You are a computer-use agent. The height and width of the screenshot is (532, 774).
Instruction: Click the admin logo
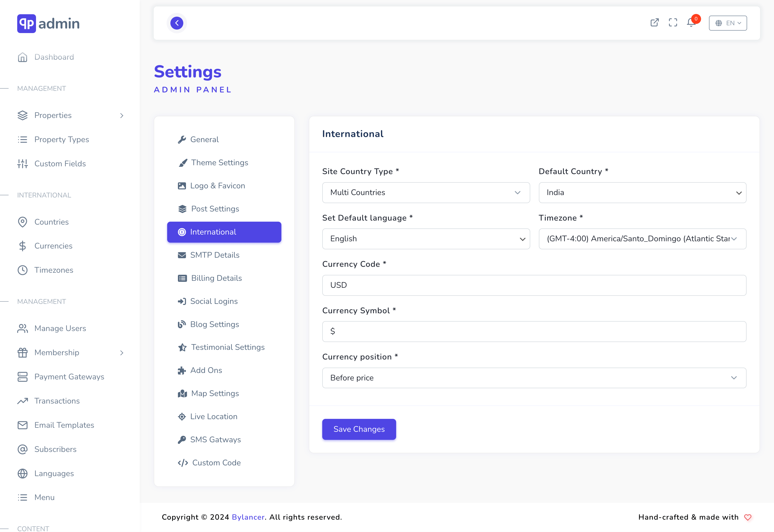coord(48,23)
